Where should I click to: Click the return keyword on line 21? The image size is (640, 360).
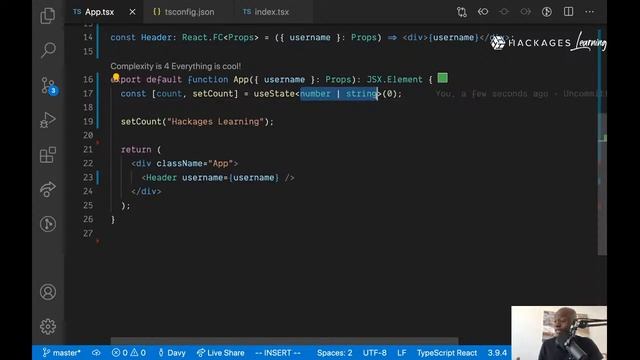pyautogui.click(x=136, y=149)
